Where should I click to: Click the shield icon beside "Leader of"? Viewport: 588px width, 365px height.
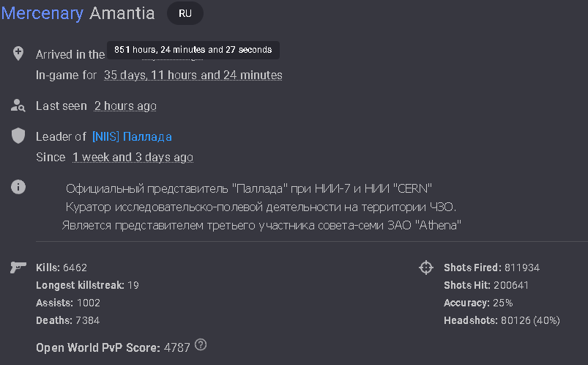tap(18, 136)
